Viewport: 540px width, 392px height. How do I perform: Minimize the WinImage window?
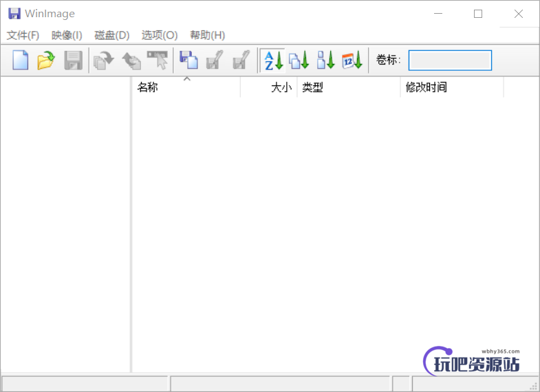pyautogui.click(x=438, y=14)
